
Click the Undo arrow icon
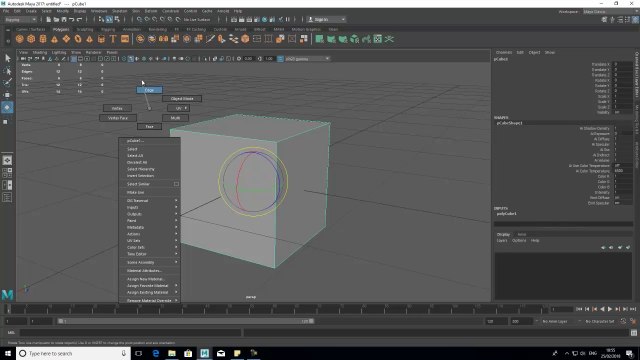pos(71,20)
